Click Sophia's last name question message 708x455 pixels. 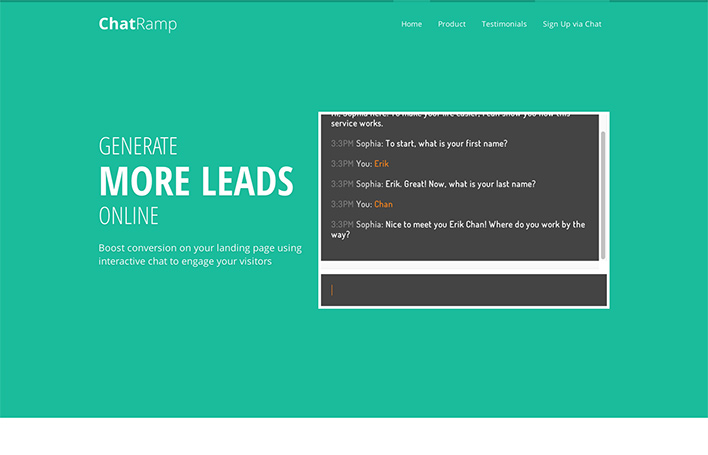tap(445, 184)
